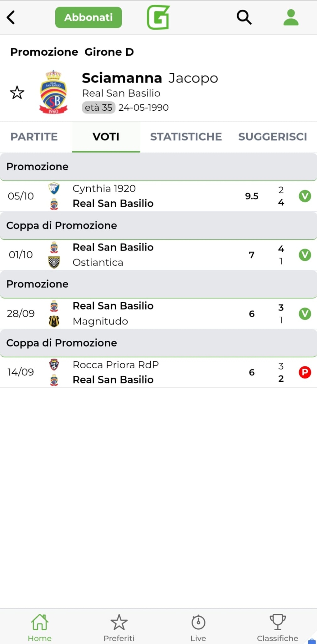Image resolution: width=317 pixels, height=644 pixels.
Task: Open the Real San Basilio crest
Action: click(54, 92)
